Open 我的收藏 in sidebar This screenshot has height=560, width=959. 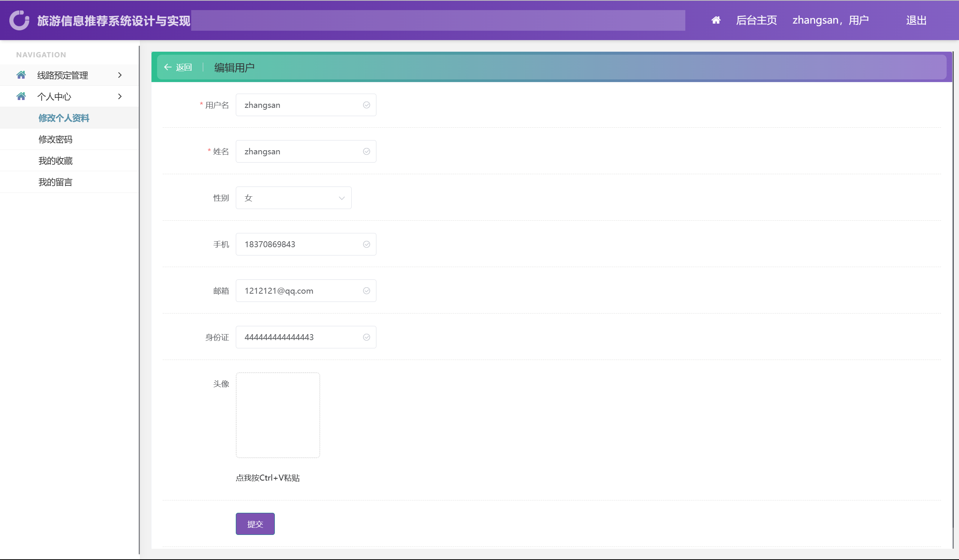click(x=69, y=161)
